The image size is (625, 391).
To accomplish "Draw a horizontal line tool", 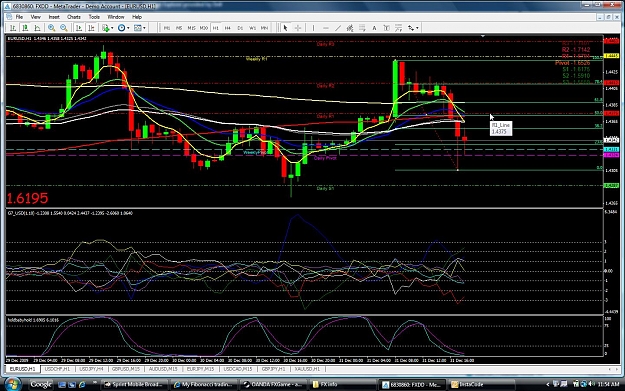I will [x=326, y=28].
